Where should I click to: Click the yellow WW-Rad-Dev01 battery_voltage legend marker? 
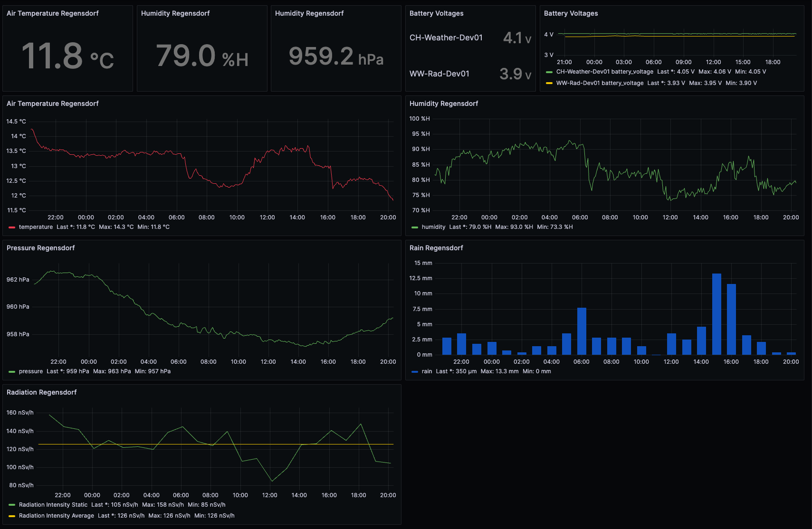point(549,83)
